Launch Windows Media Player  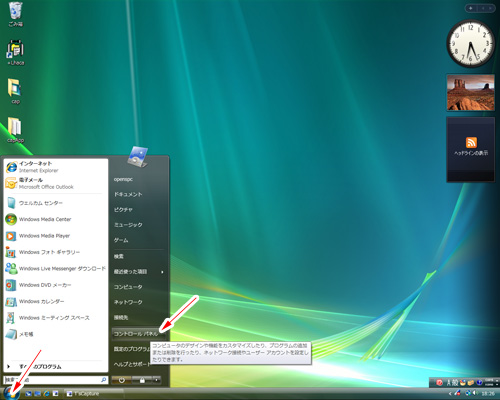pyautogui.click(x=56, y=236)
